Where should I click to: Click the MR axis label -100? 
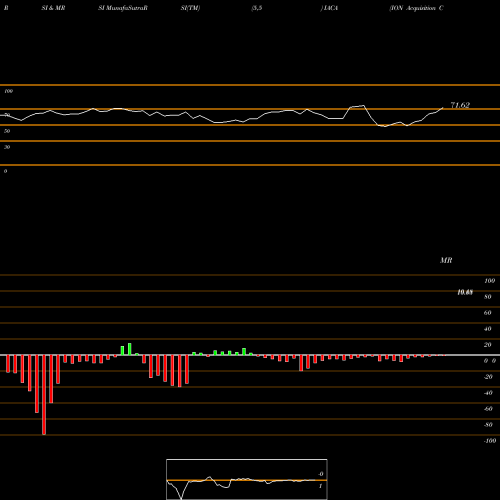coord(490,441)
